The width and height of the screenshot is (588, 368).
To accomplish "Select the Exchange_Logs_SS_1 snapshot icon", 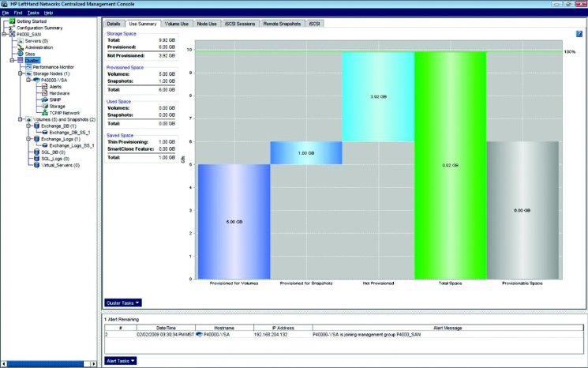I will 45,145.
